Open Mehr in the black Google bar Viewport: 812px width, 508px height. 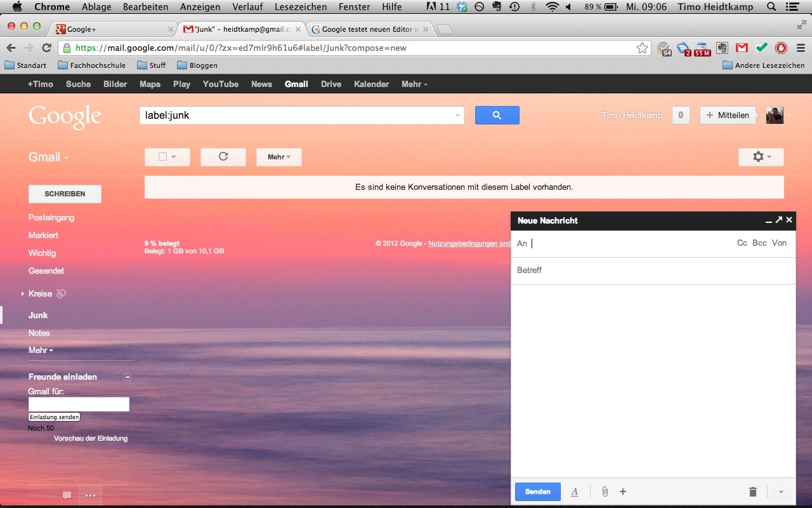click(x=414, y=84)
